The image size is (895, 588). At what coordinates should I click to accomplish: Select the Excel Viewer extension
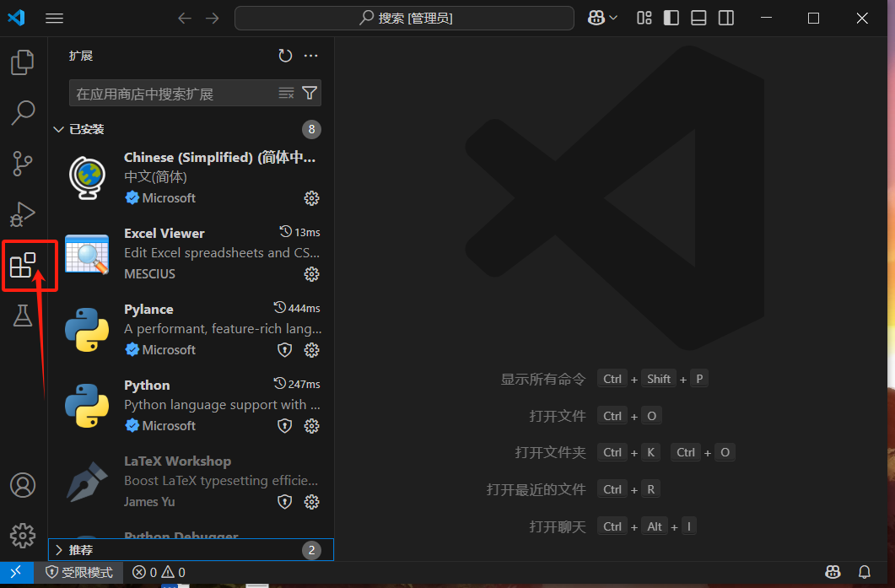tap(191, 253)
